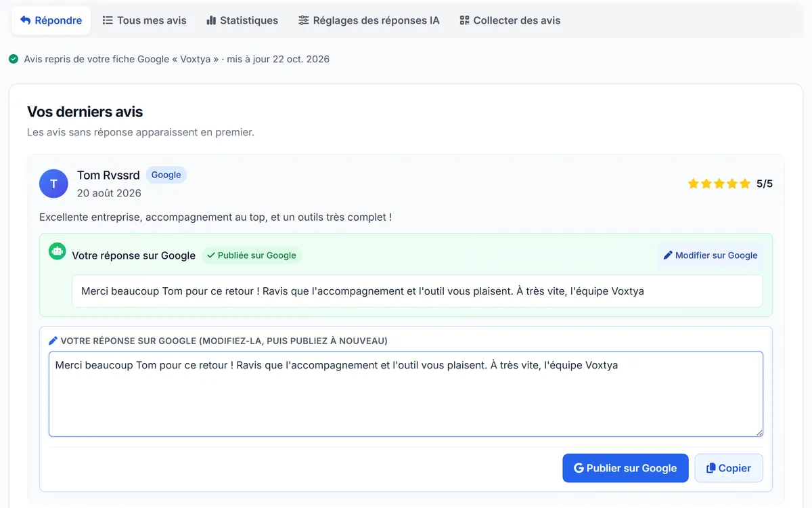
Task: Click the pencil icon beside Votre réponse label
Action: [x=53, y=341]
